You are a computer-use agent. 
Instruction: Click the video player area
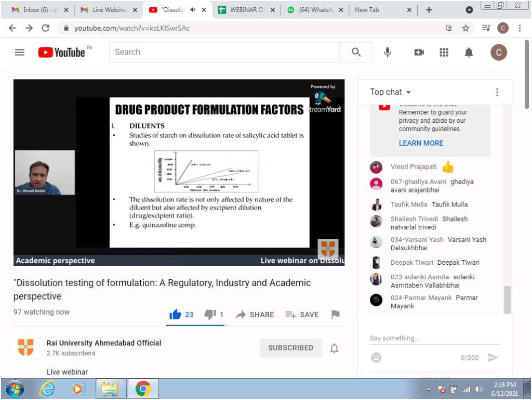[x=179, y=172]
